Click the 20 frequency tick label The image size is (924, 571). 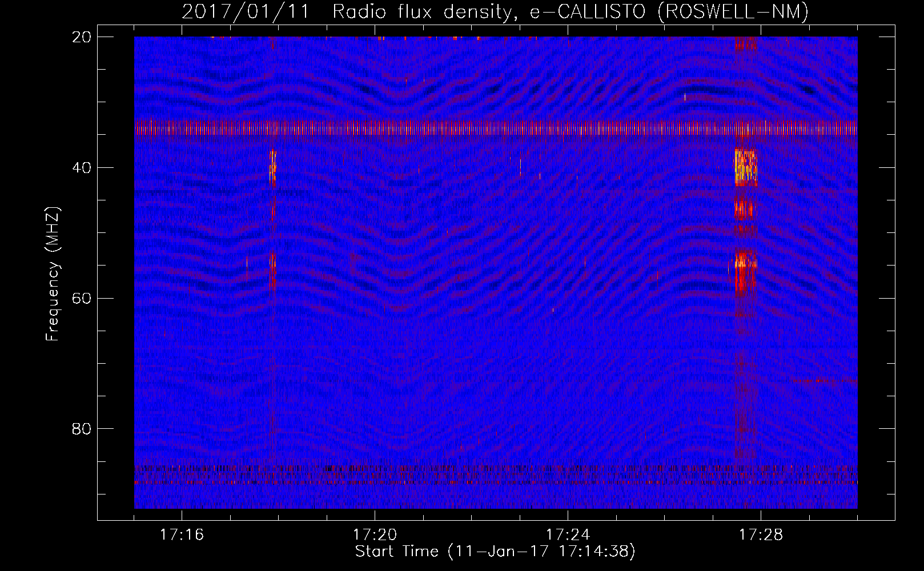(x=82, y=37)
